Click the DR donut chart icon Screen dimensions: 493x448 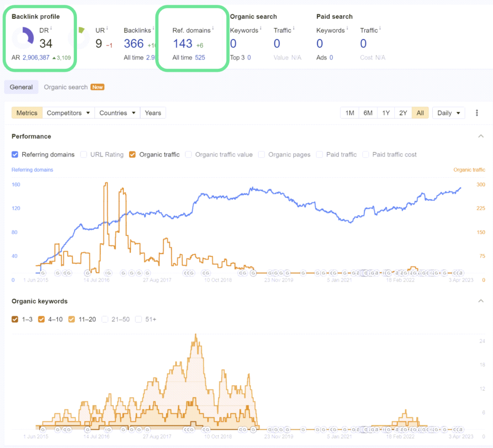coord(23,38)
